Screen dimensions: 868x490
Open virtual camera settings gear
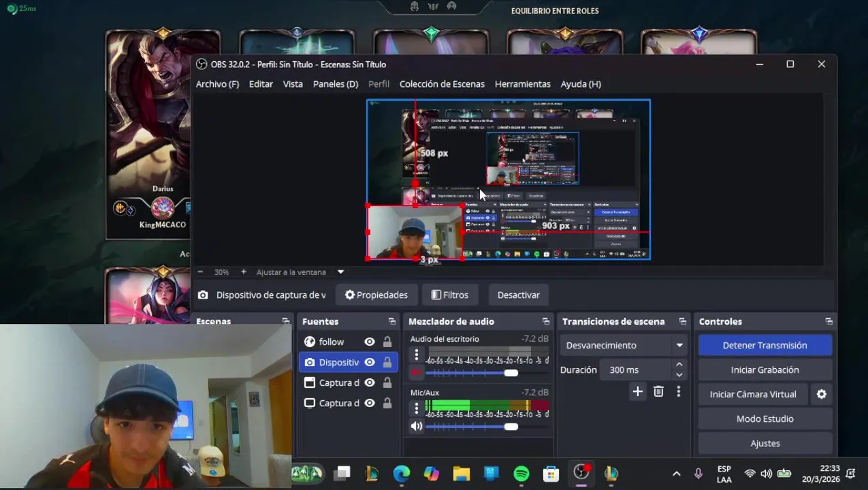coord(822,394)
